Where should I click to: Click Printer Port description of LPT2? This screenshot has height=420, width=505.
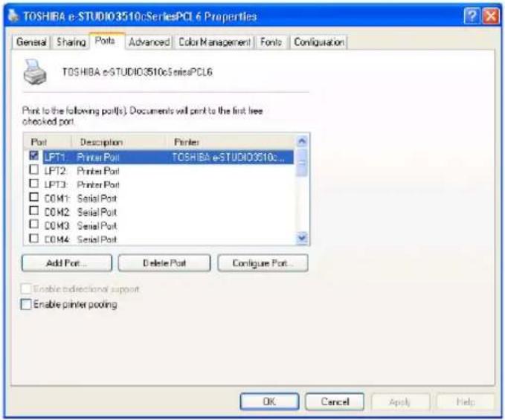(98, 171)
